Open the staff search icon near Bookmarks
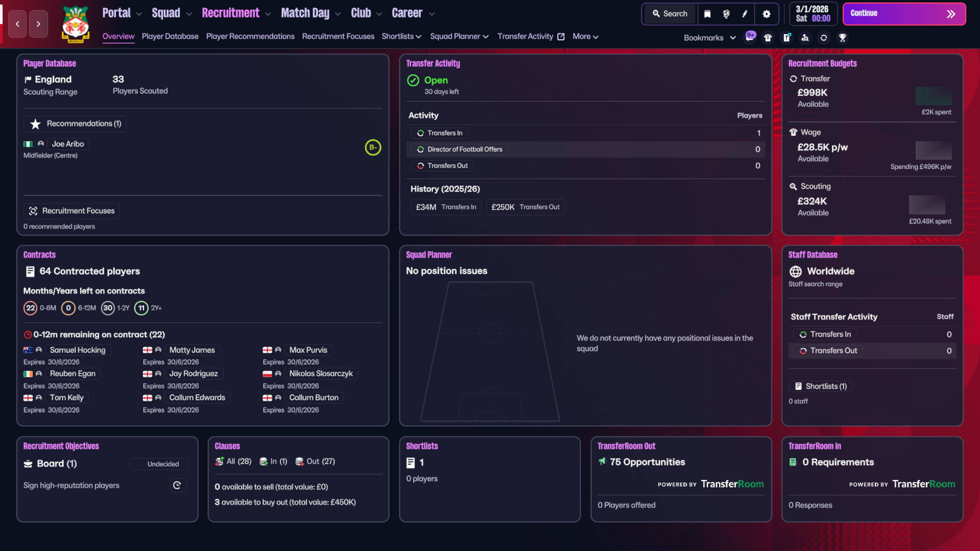 [805, 37]
